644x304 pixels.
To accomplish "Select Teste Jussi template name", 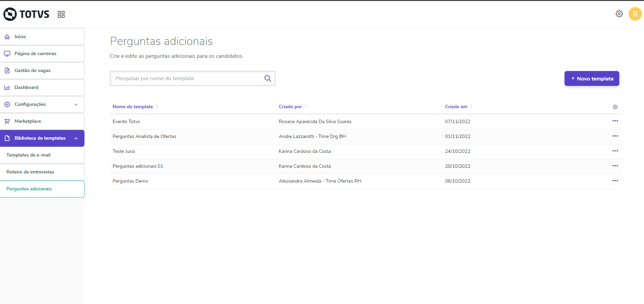I will [x=124, y=151].
